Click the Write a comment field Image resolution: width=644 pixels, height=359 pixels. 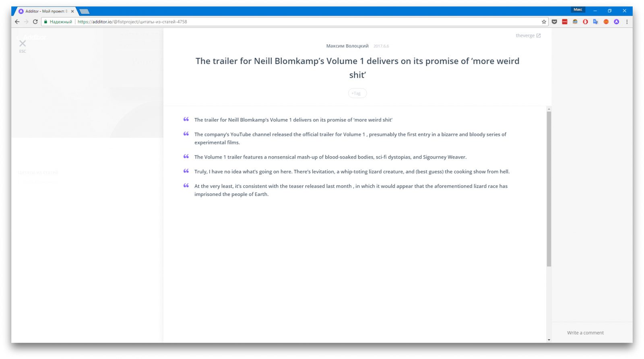(x=585, y=333)
